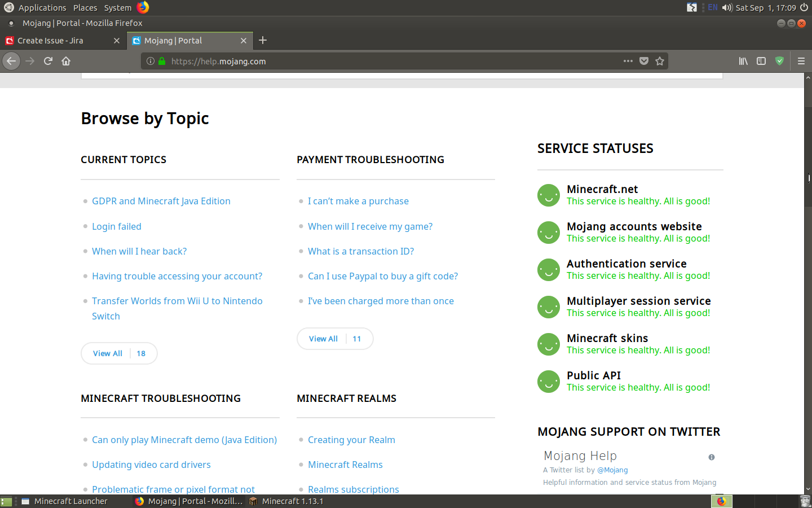
Task: Select Mojang Portal Firefox taskbar entry
Action: coord(189,501)
